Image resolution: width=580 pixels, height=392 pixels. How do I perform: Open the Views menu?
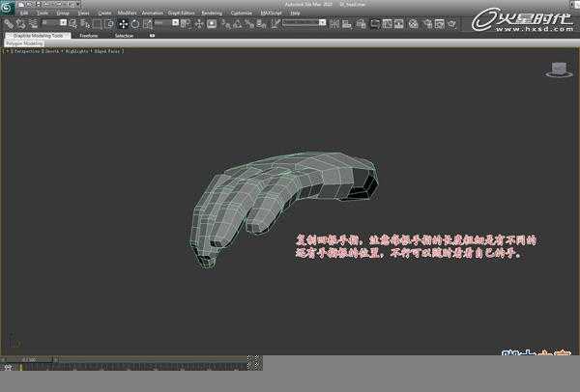click(83, 13)
